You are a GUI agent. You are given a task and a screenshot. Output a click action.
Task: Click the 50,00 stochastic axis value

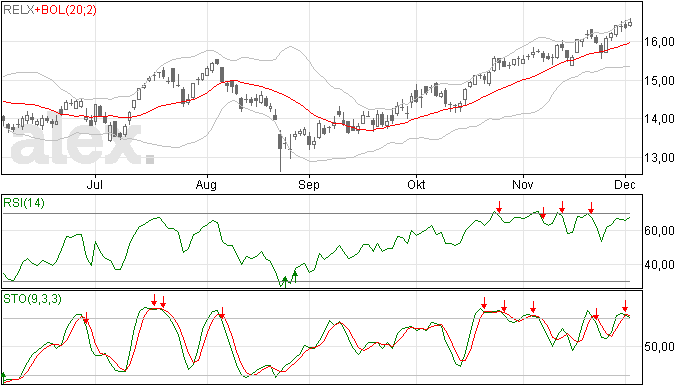659,347
